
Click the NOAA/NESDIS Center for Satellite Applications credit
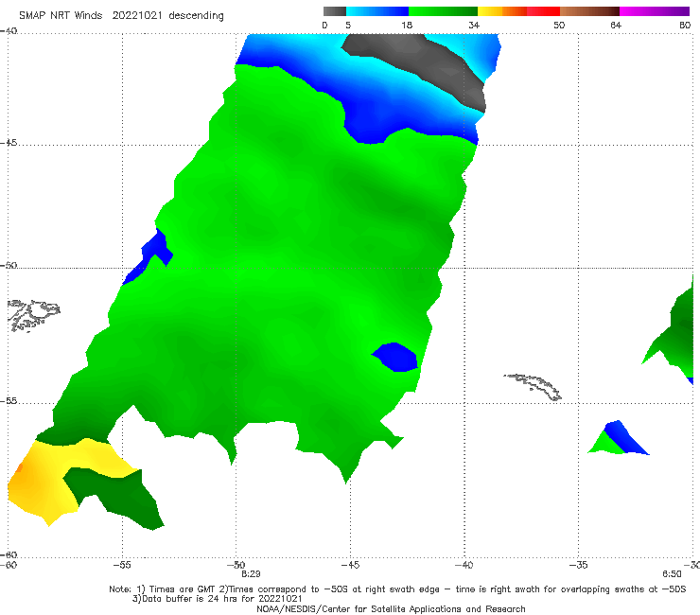click(391, 609)
